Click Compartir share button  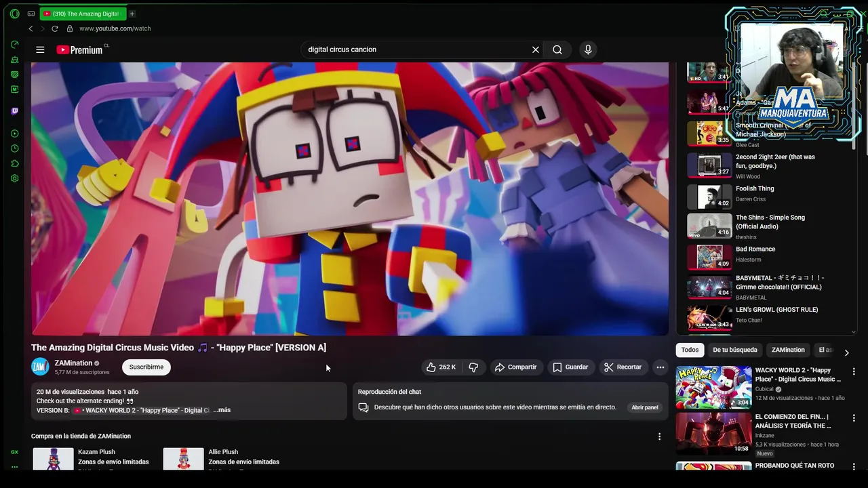coord(515,367)
